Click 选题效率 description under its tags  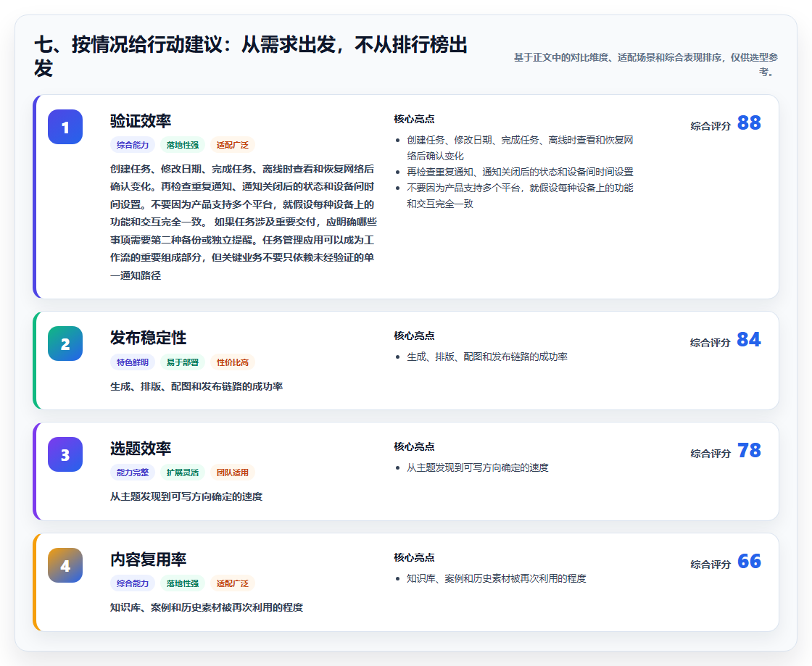click(x=186, y=497)
